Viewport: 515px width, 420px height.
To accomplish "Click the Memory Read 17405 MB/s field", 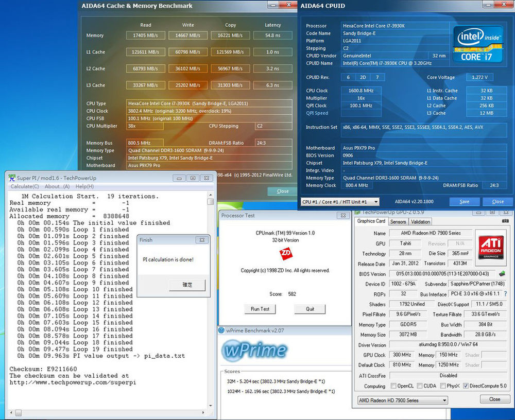I will coord(146,36).
